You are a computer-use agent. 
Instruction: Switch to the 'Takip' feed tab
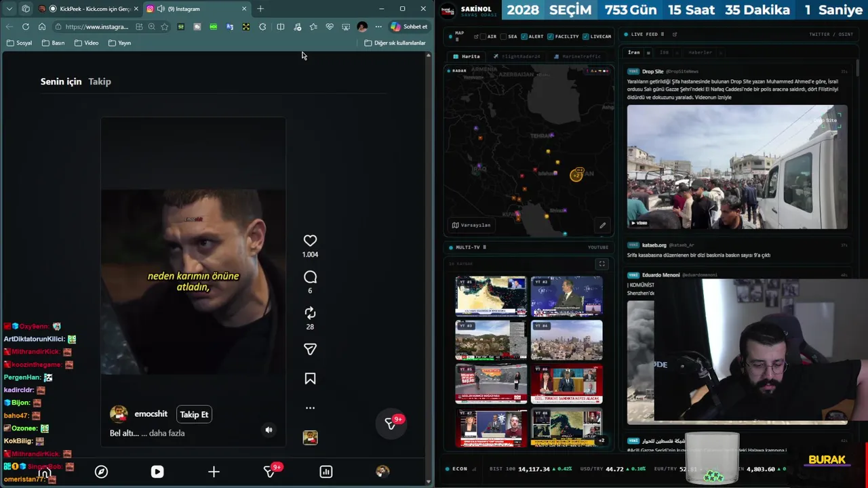coord(100,81)
